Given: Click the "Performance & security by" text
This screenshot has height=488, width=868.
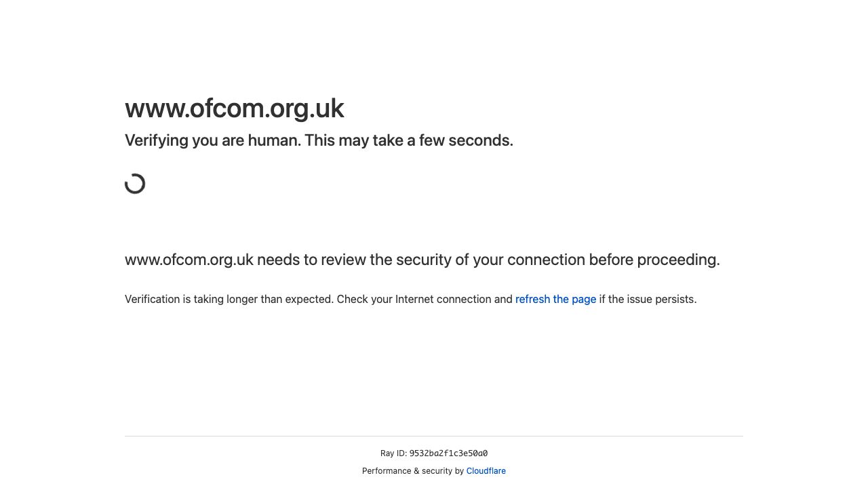Looking at the screenshot, I should 413,471.
